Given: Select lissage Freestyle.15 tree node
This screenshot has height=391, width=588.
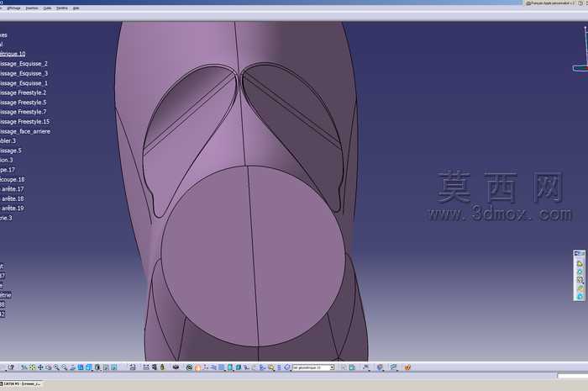Looking at the screenshot, I should click(x=24, y=122).
